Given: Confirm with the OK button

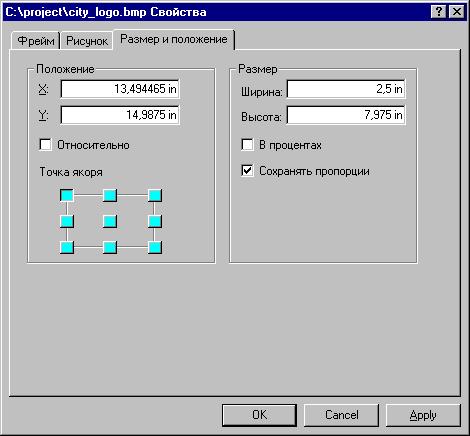Looking at the screenshot, I should 259,415.
